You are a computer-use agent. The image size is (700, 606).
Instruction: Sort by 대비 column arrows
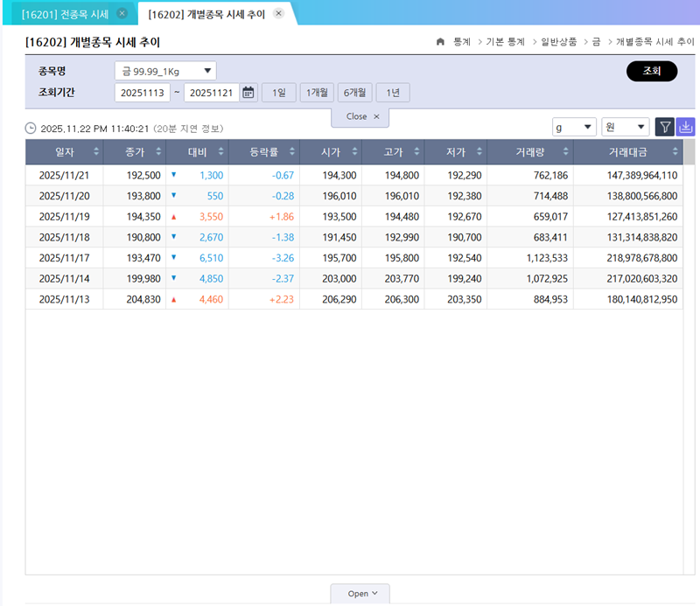(221, 152)
